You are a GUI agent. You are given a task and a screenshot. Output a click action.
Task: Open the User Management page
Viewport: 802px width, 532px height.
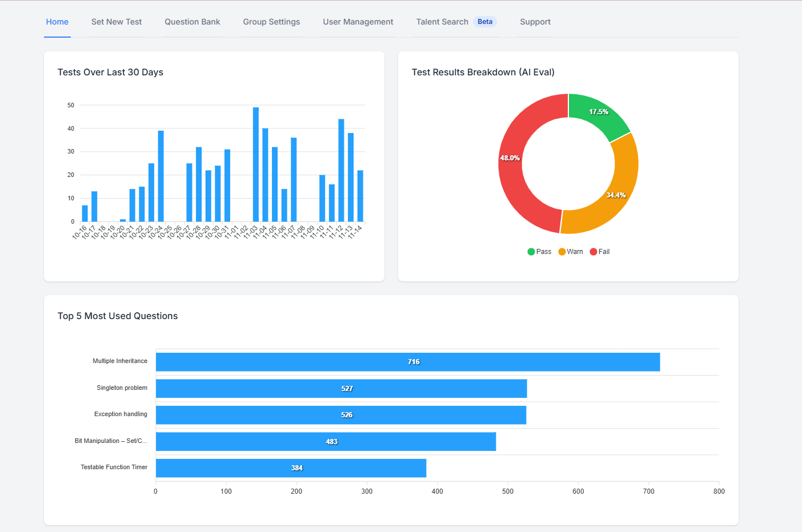click(x=358, y=22)
